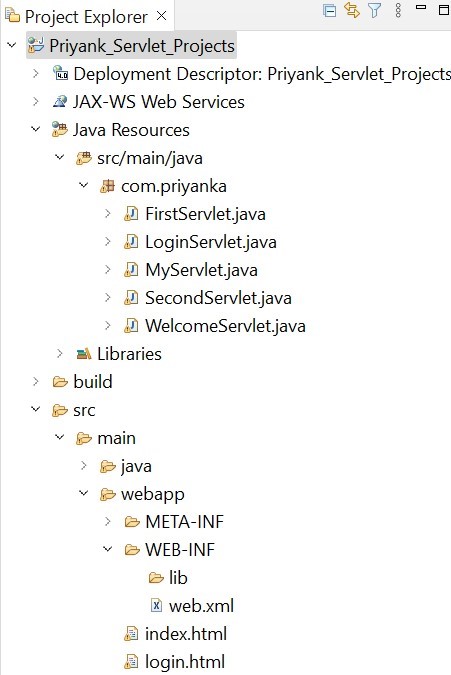This screenshot has width=451, height=675.
Task: Minimize the Project Explorer view
Action: [421, 7]
